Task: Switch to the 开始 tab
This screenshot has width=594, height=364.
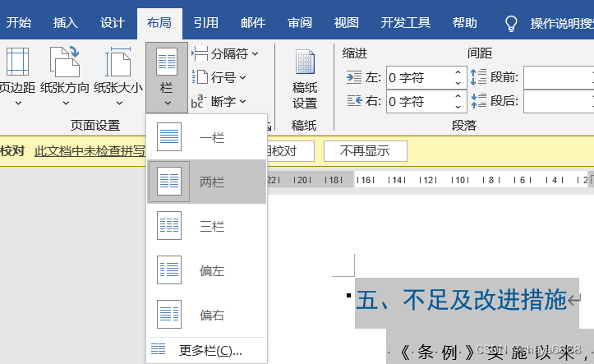Action: pyautogui.click(x=19, y=23)
